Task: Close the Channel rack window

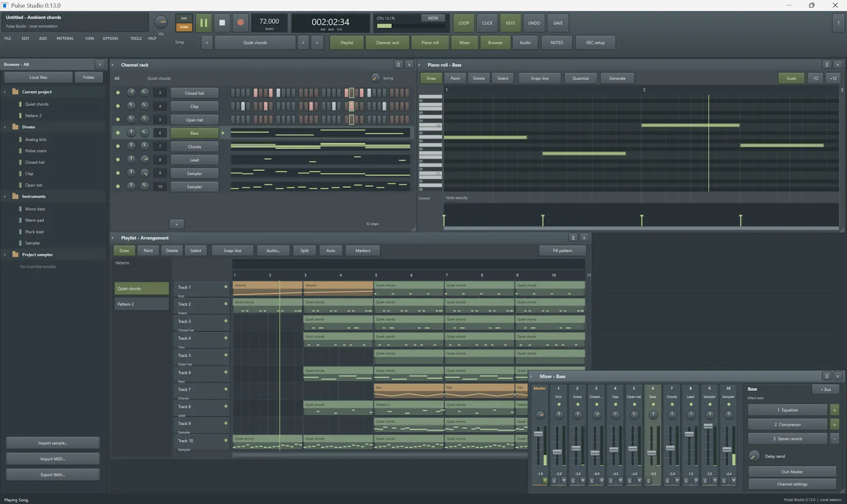Action: tap(409, 65)
